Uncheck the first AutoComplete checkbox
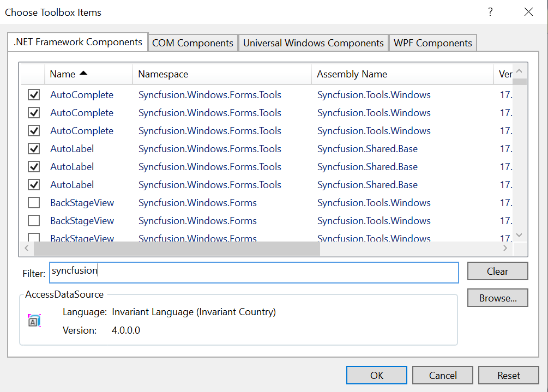Image resolution: width=548 pixels, height=392 pixels. click(x=34, y=95)
